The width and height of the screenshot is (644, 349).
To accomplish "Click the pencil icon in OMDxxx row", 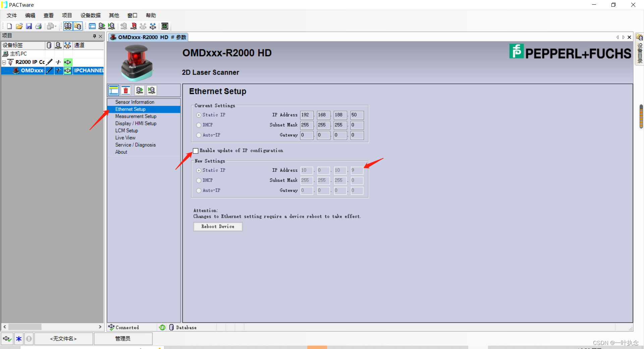I will click(x=49, y=70).
